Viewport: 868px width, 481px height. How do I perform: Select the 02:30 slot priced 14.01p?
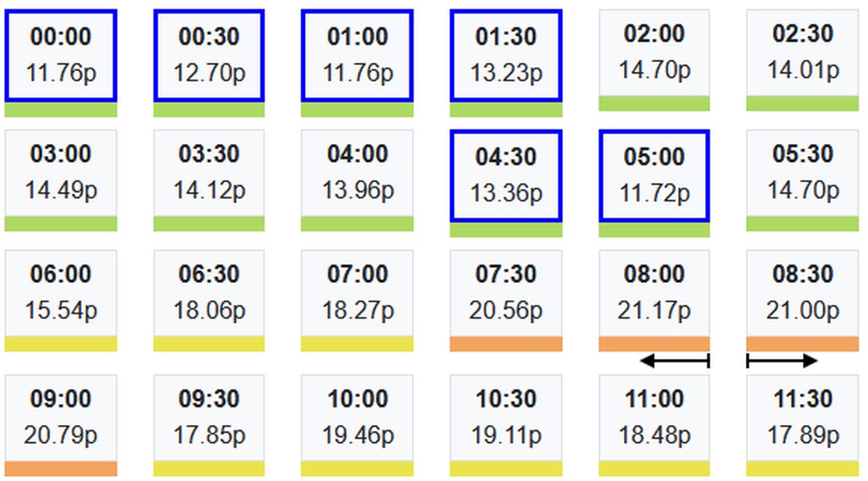(x=802, y=53)
